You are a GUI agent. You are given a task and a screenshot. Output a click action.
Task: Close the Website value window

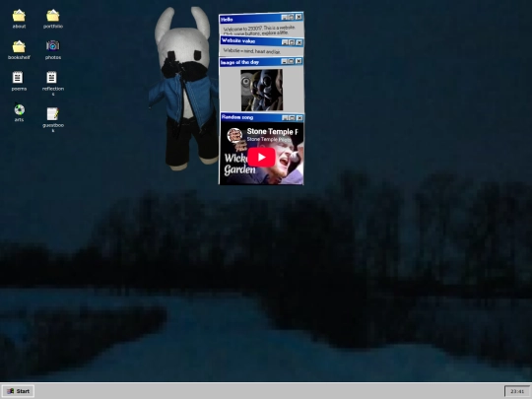tap(299, 42)
